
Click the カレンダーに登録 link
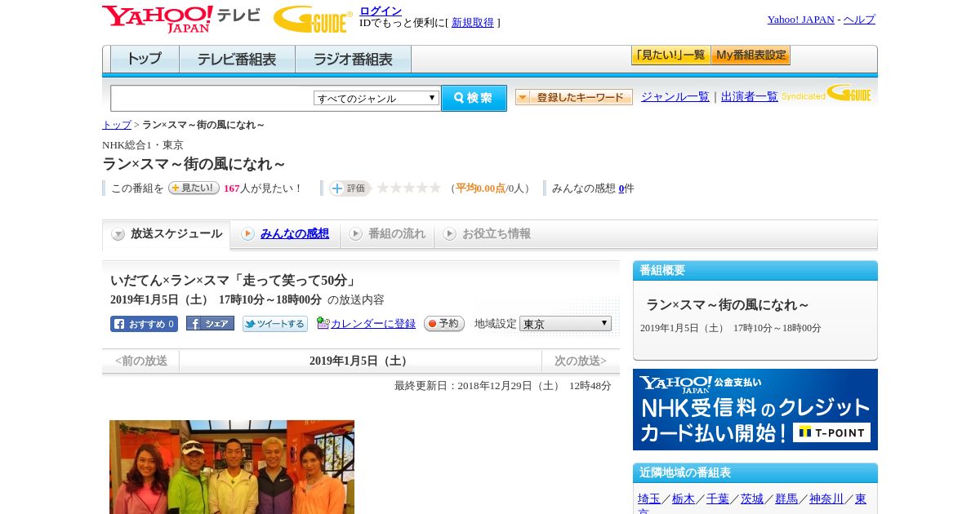tap(373, 324)
